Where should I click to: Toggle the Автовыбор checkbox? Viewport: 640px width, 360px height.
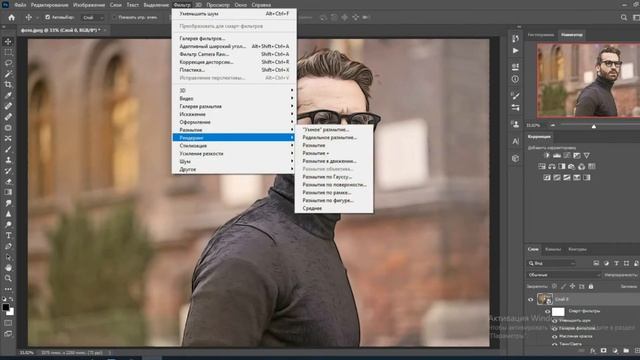[x=48, y=18]
